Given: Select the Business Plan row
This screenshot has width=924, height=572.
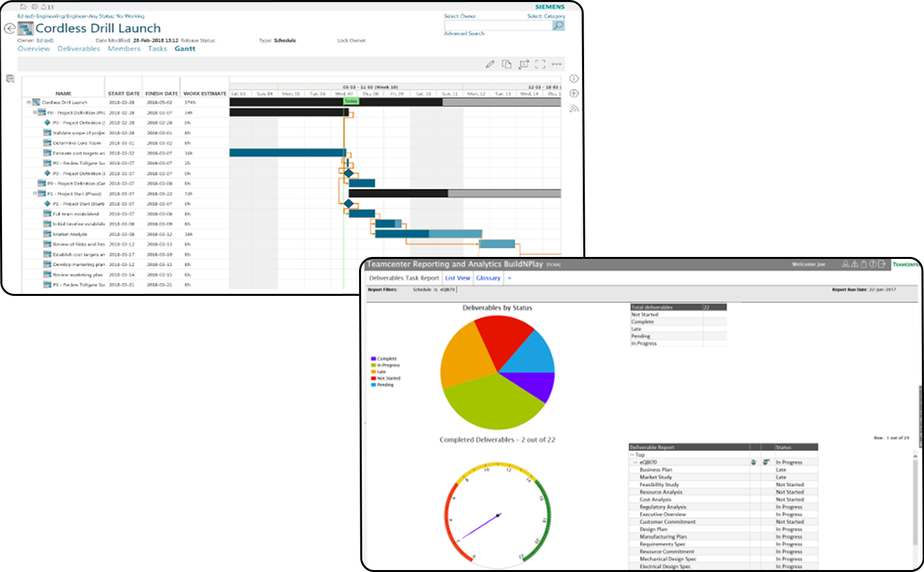Looking at the screenshot, I should [723, 470].
